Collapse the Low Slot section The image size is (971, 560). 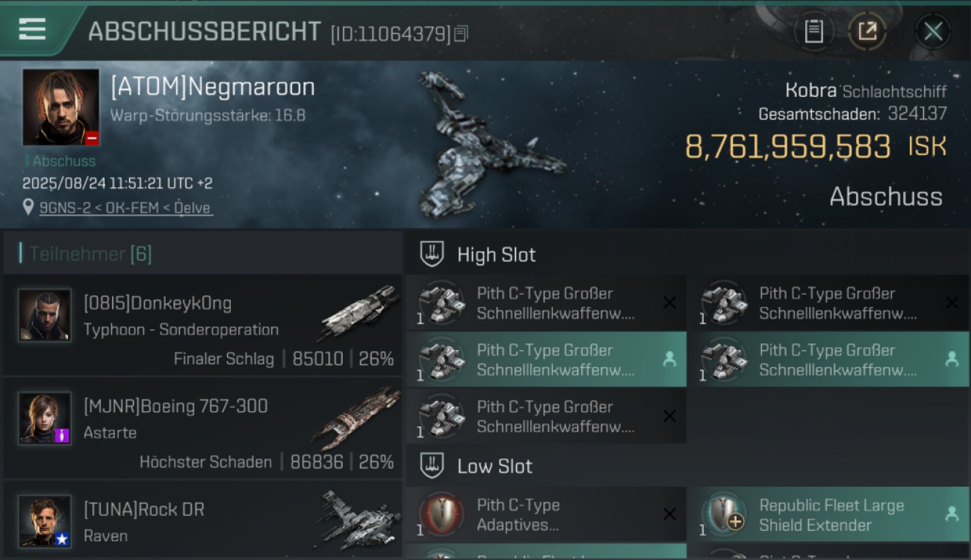click(477, 466)
